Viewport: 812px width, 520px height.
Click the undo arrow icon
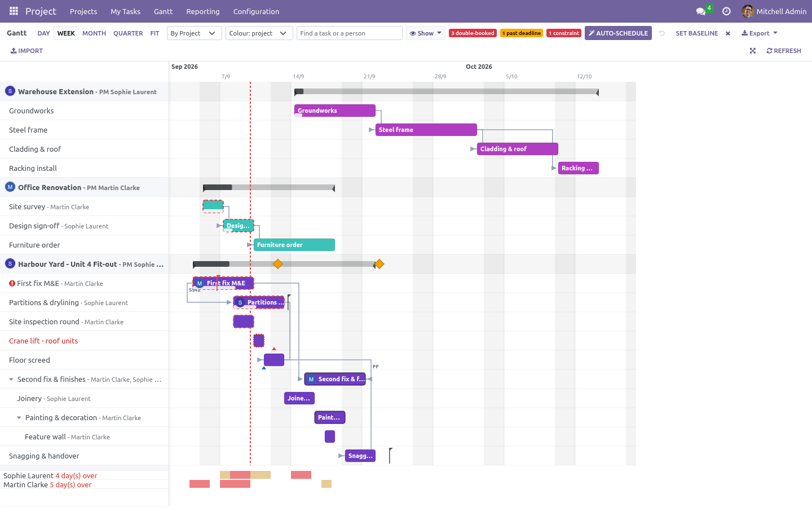coord(662,33)
